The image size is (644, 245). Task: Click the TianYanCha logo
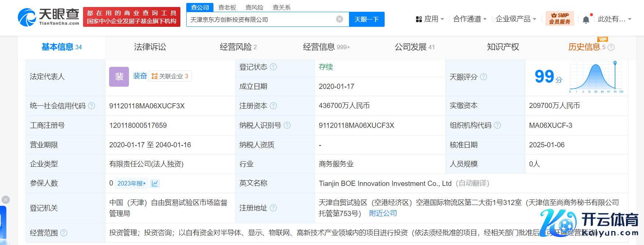click(48, 17)
